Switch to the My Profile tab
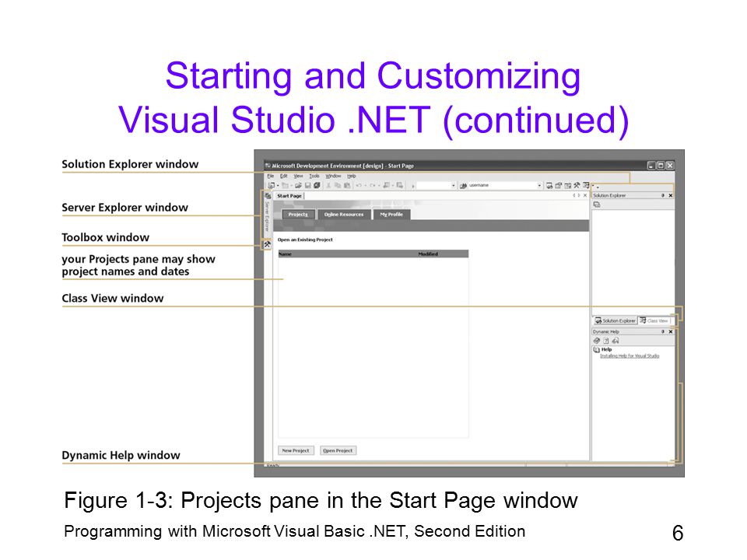The width and height of the screenshot is (747, 560). click(x=391, y=215)
